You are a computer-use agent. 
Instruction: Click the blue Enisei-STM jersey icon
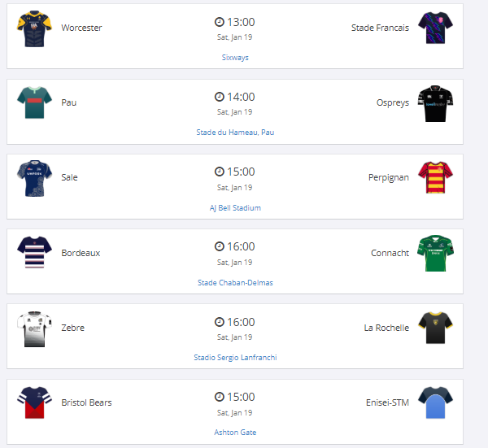pyautogui.click(x=435, y=403)
